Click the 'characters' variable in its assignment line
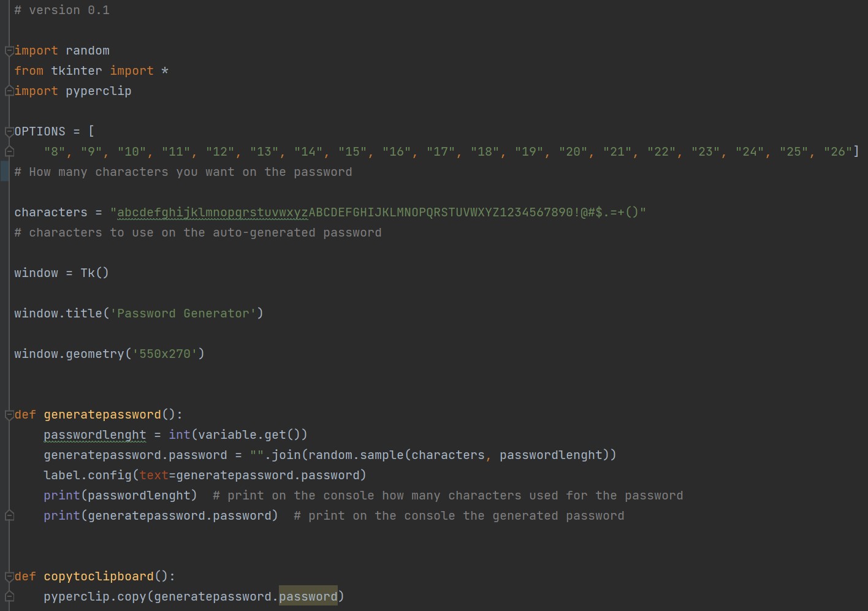The height and width of the screenshot is (611, 868). 51,213
